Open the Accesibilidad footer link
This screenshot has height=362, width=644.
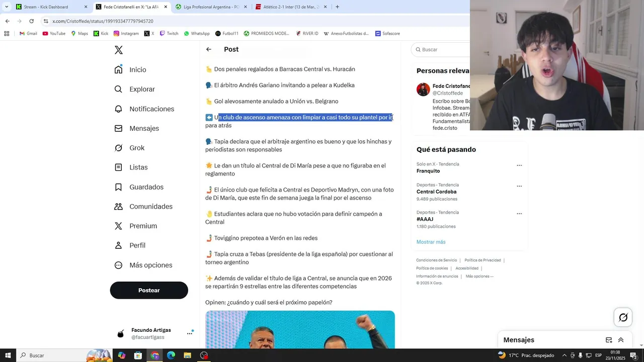coord(467,268)
